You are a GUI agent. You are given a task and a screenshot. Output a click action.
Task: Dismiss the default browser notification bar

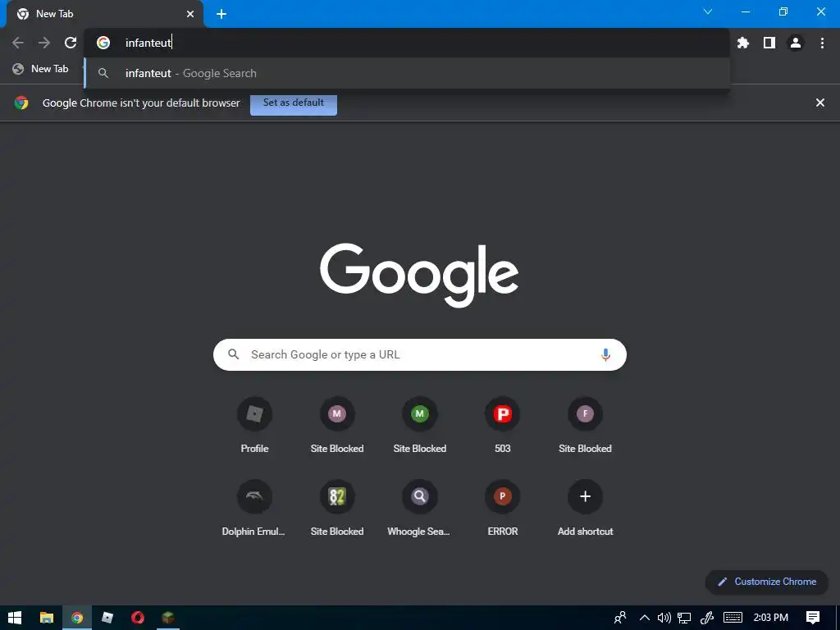click(x=820, y=103)
